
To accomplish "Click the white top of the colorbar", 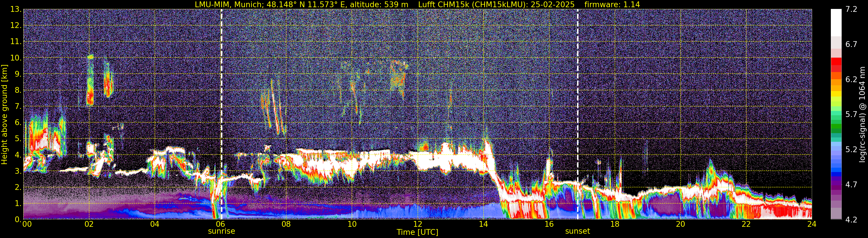I will point(836,22).
